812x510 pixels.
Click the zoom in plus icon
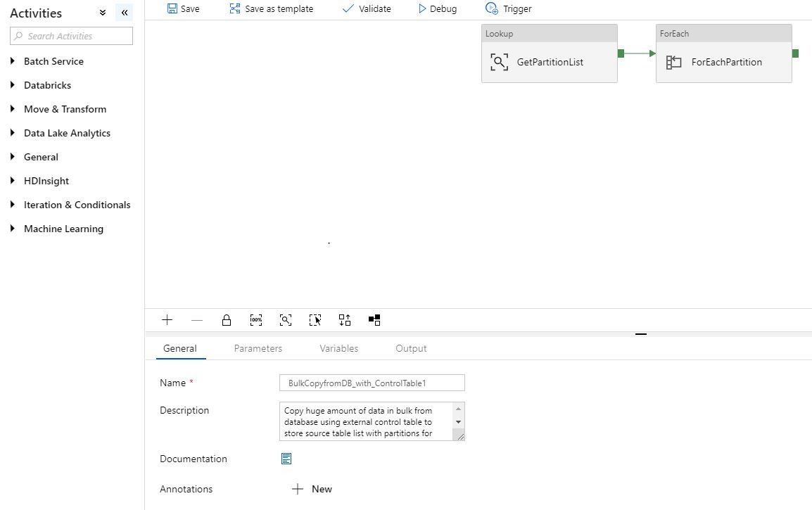(167, 320)
